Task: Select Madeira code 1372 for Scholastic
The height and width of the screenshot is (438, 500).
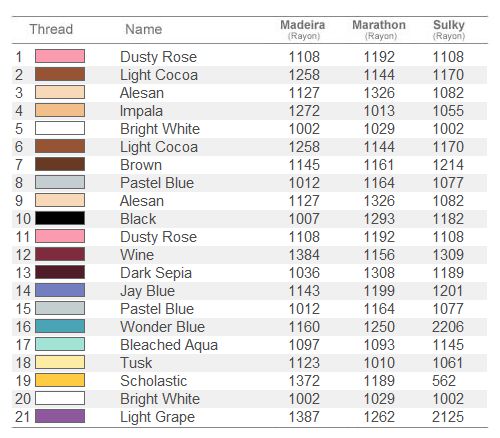Action: tap(304, 381)
